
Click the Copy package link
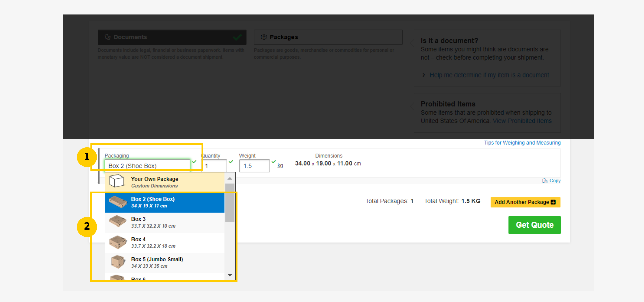[x=555, y=181]
